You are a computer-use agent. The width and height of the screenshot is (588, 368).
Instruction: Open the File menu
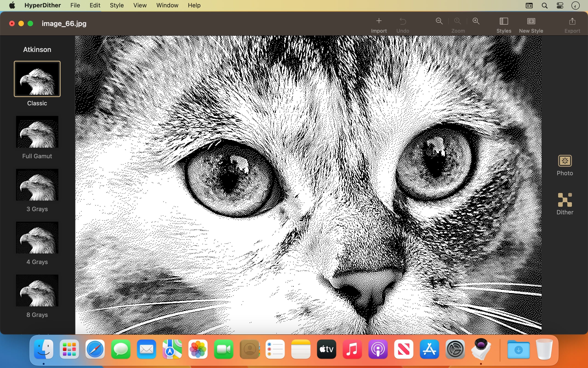[x=75, y=5]
